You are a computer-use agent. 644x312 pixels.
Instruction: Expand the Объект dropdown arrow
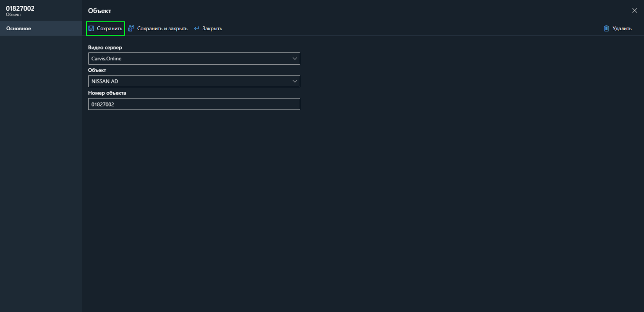tap(295, 81)
